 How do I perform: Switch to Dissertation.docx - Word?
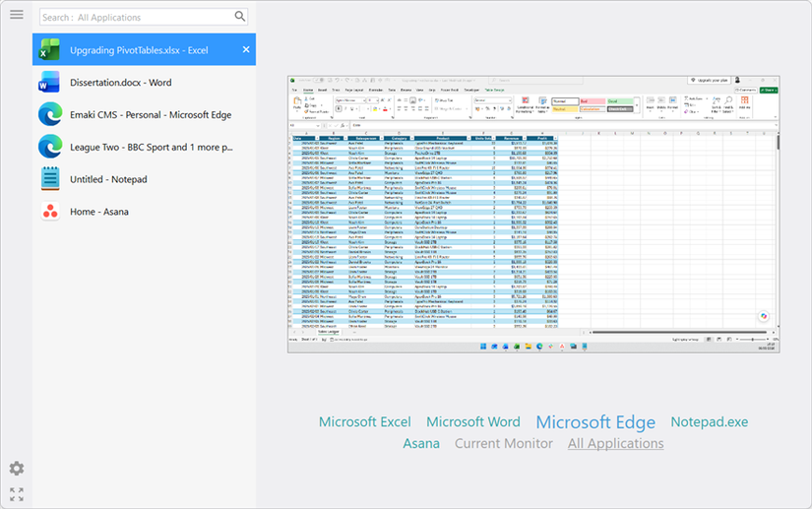pyautogui.click(x=144, y=83)
